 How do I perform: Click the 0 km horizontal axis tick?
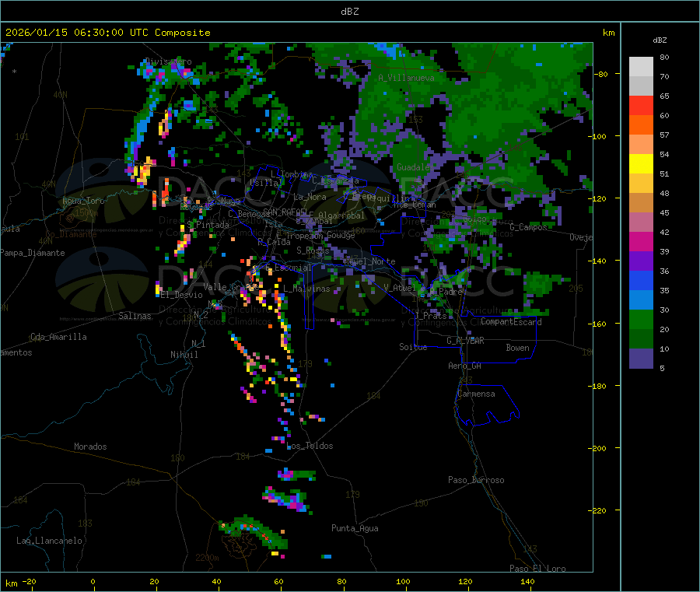93,581
